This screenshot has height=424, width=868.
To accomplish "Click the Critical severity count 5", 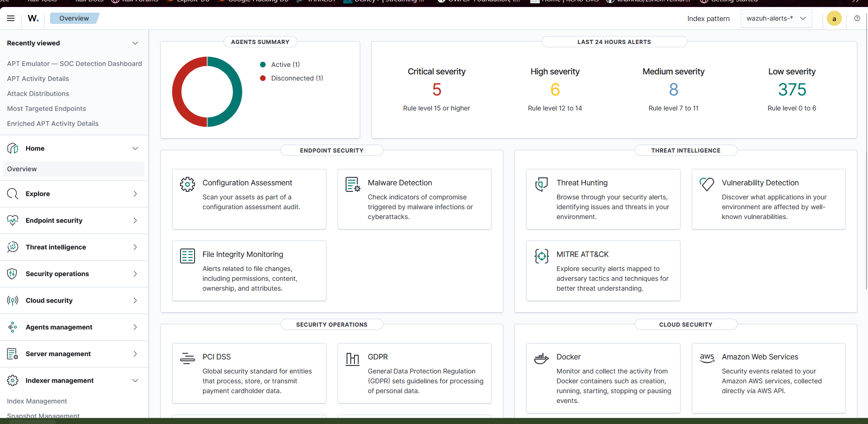I will pos(436,89).
